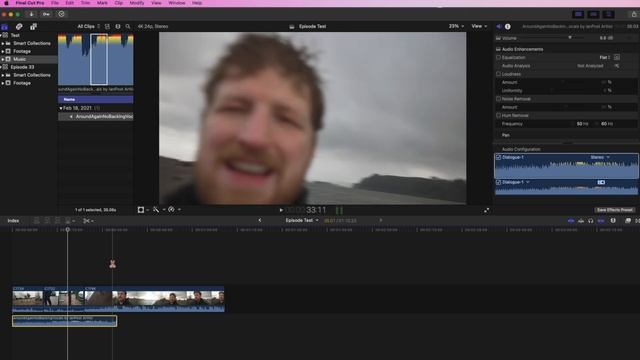This screenshot has width=640, height=360.
Task: Open the File menu
Action: point(55,3)
